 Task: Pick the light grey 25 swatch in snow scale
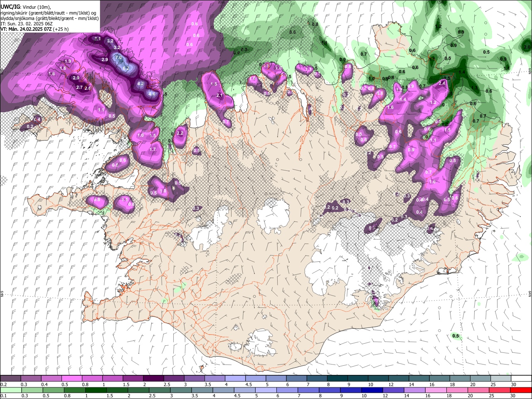[501, 379]
